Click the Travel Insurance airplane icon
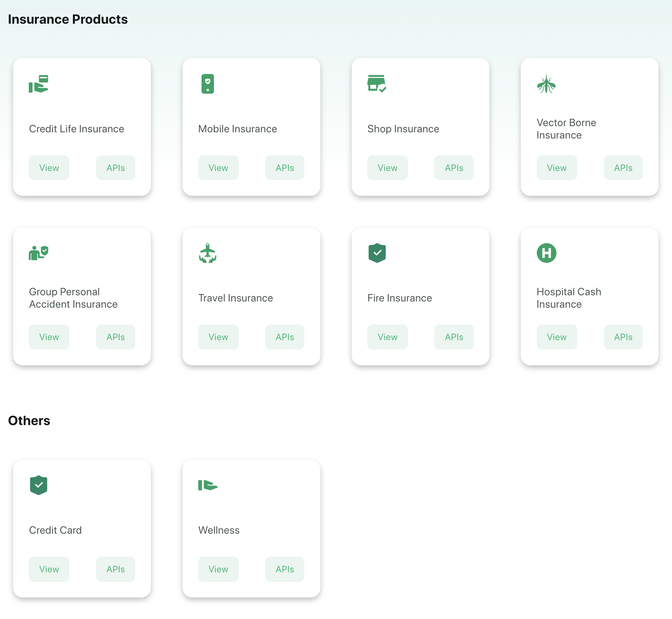The image size is (672, 619). click(208, 253)
